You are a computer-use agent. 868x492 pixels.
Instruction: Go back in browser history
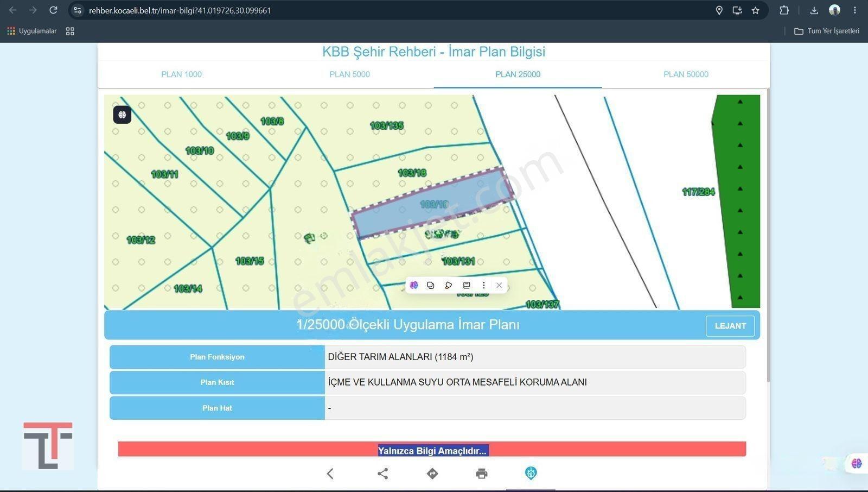click(12, 10)
